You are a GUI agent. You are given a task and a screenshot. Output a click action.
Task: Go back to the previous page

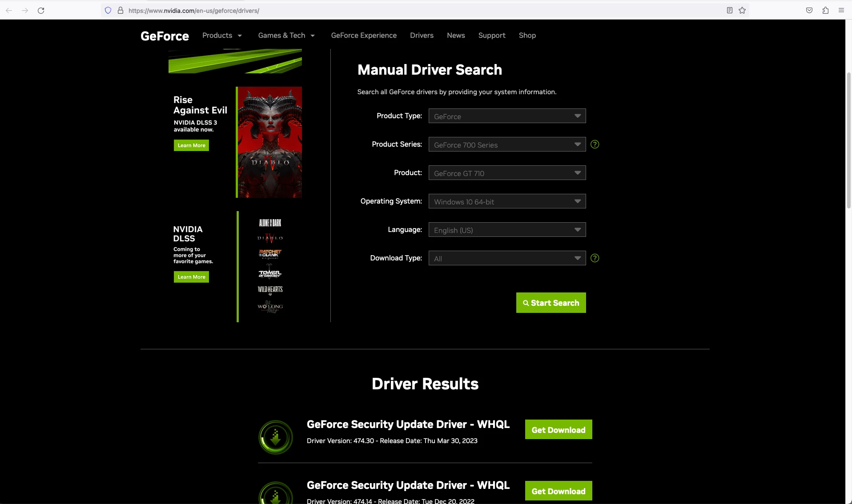pyautogui.click(x=9, y=10)
